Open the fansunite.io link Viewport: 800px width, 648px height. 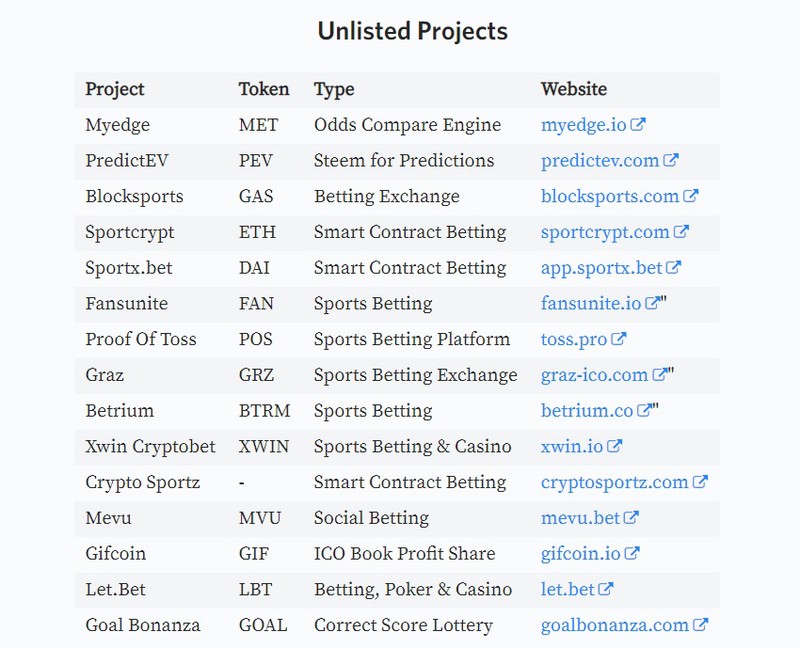coord(591,304)
